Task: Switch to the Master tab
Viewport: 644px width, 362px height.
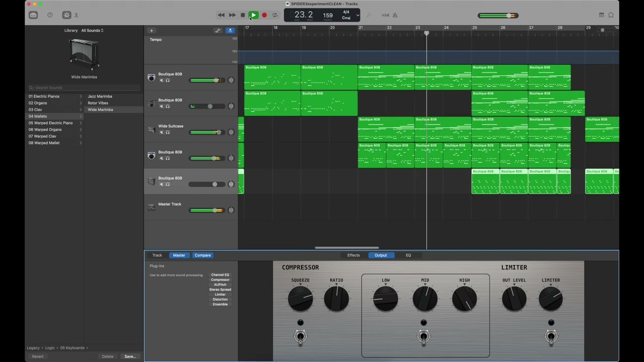Action: pos(179,255)
